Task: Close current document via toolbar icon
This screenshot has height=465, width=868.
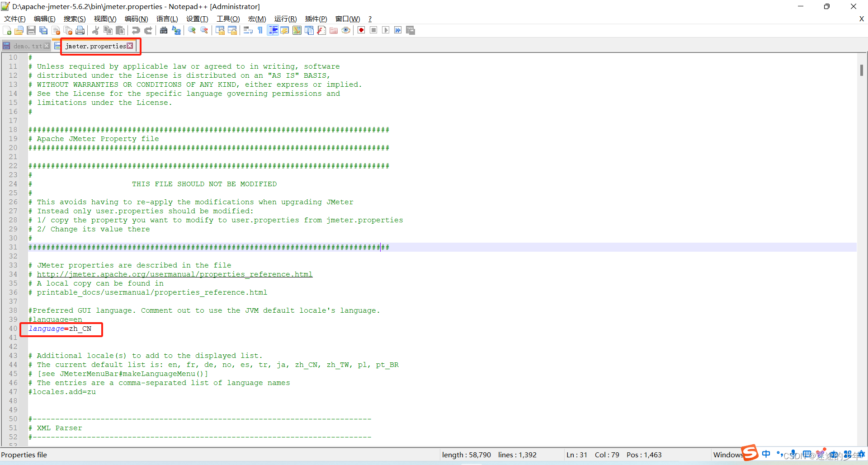Action: (56, 30)
